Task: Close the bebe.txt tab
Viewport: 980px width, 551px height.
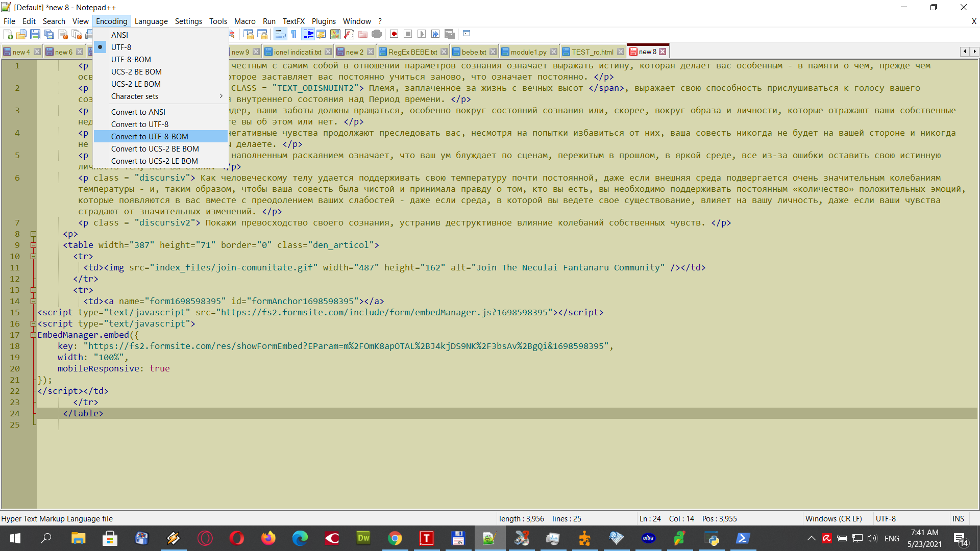Action: tap(493, 52)
